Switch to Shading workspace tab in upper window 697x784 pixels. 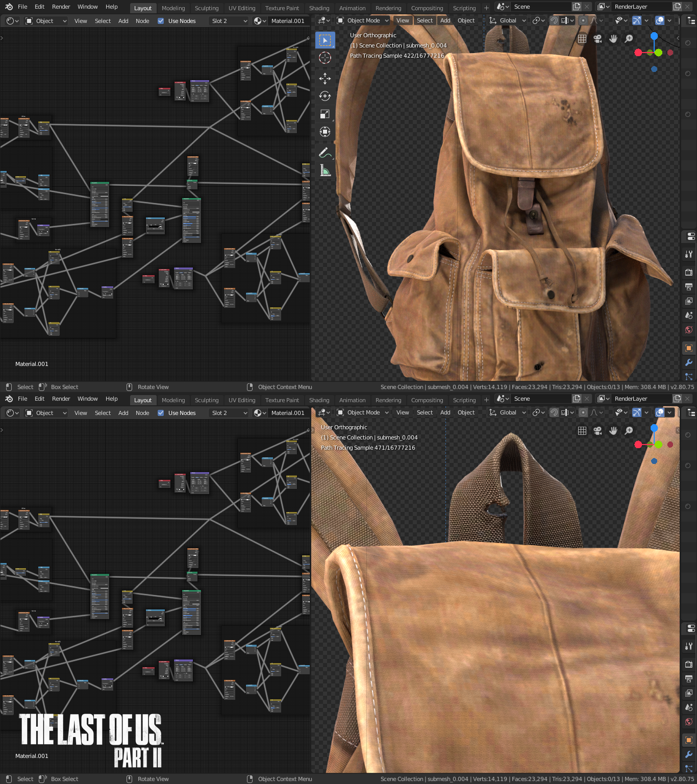point(319,8)
